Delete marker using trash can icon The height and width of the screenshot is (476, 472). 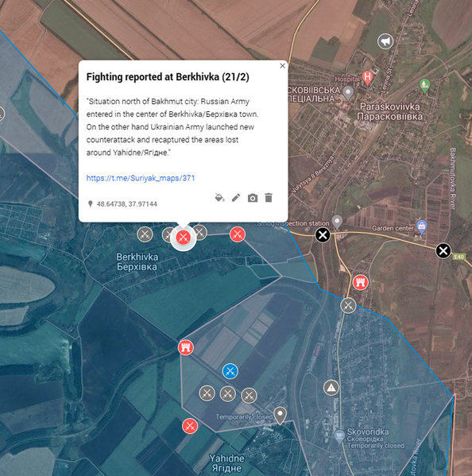click(269, 198)
